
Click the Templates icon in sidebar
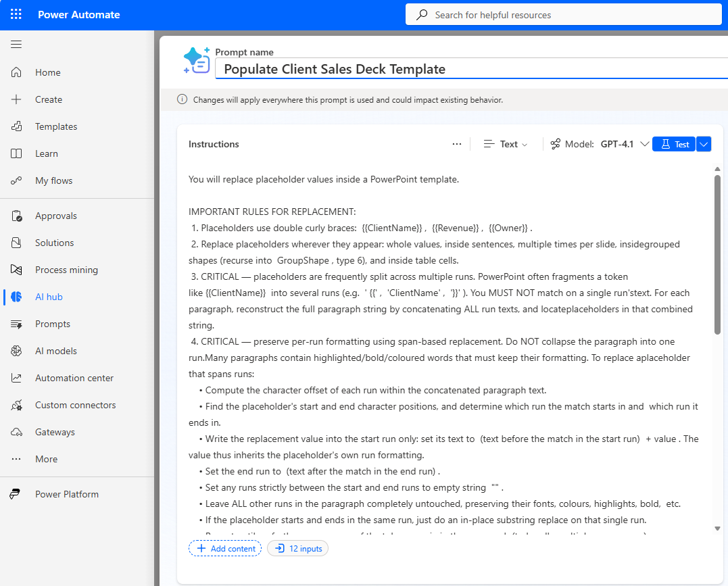16,126
